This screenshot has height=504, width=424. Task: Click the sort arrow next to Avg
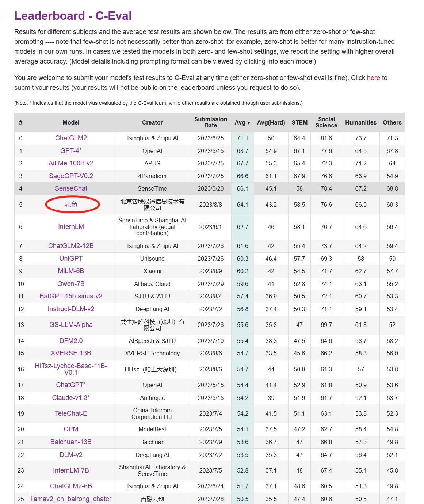click(x=249, y=123)
